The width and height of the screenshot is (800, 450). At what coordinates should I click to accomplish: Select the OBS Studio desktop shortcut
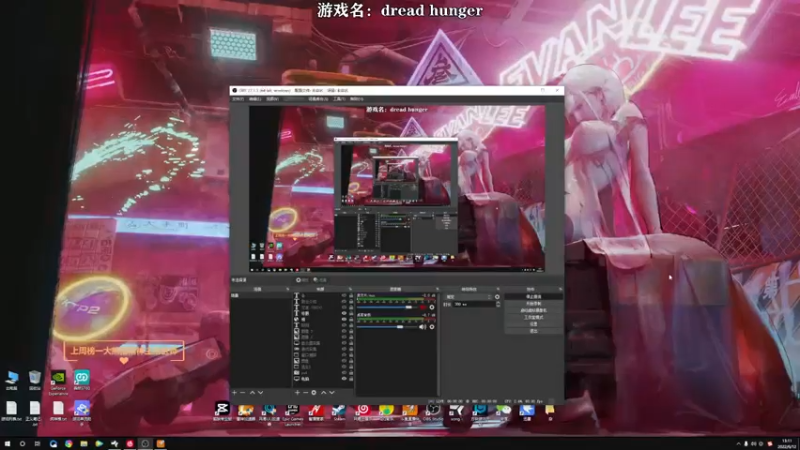point(433,412)
